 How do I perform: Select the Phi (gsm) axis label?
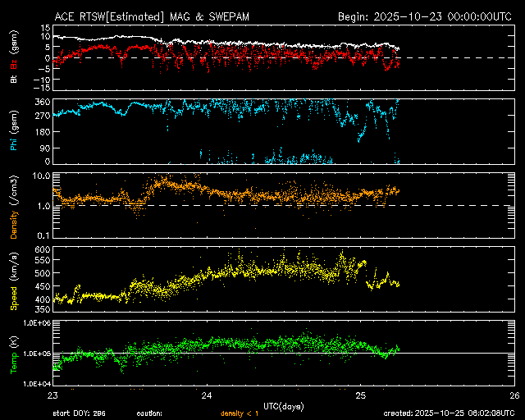13,131
